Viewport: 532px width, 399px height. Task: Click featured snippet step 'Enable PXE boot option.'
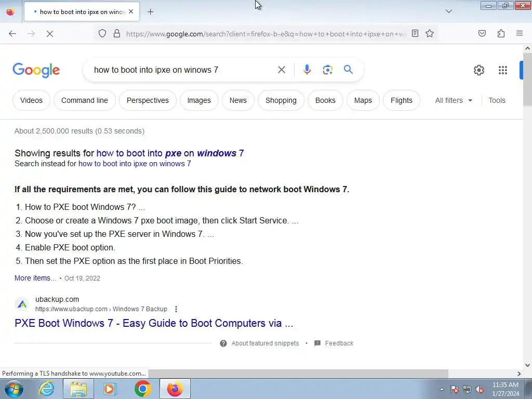tap(70, 247)
